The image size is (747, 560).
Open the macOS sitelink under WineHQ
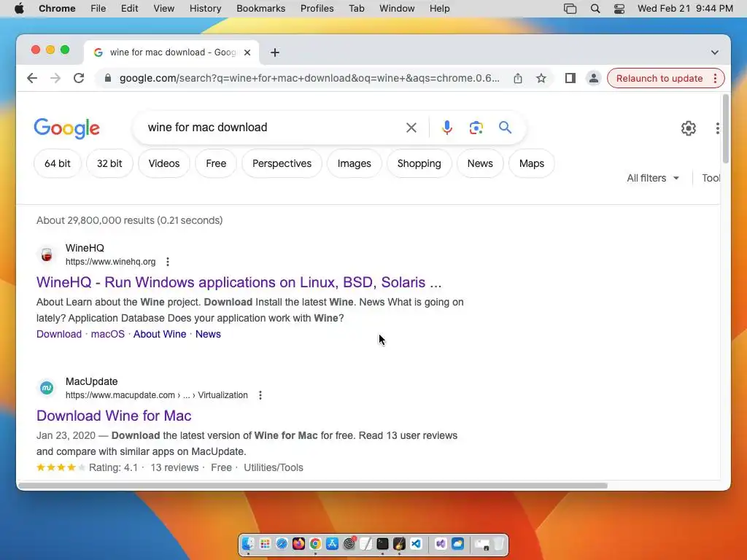pos(108,334)
